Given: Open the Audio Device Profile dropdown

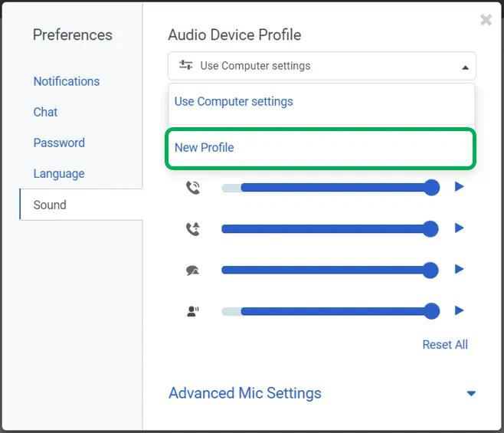Looking at the screenshot, I should pos(322,66).
